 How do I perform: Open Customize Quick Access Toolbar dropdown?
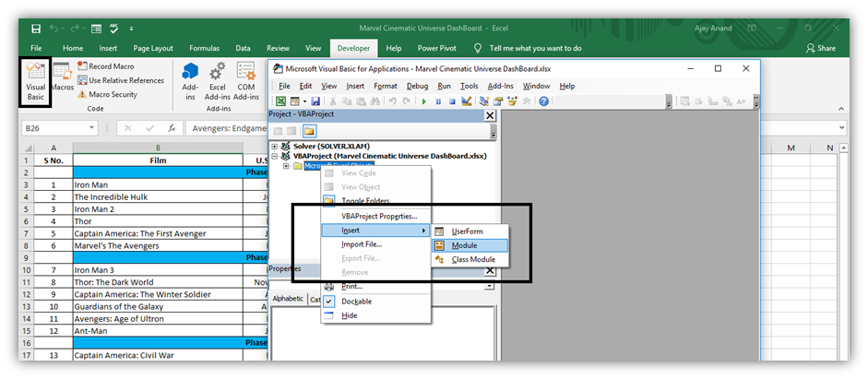pos(131,29)
